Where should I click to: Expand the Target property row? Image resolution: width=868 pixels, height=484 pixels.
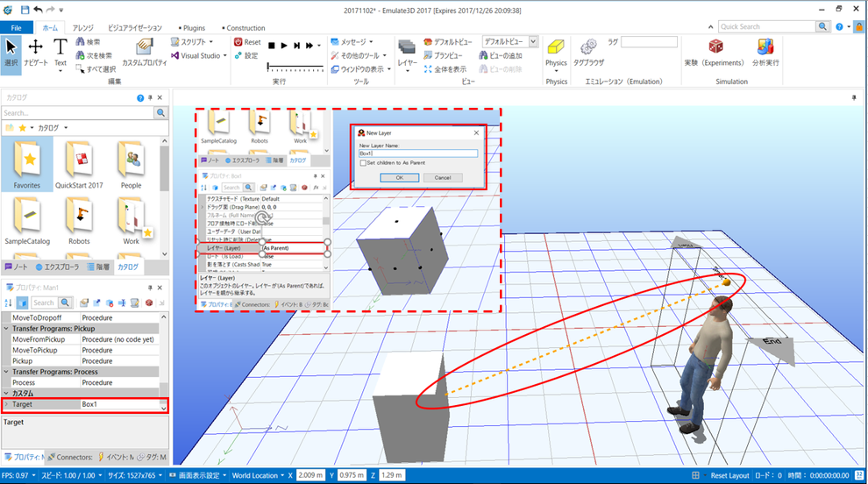(6, 404)
